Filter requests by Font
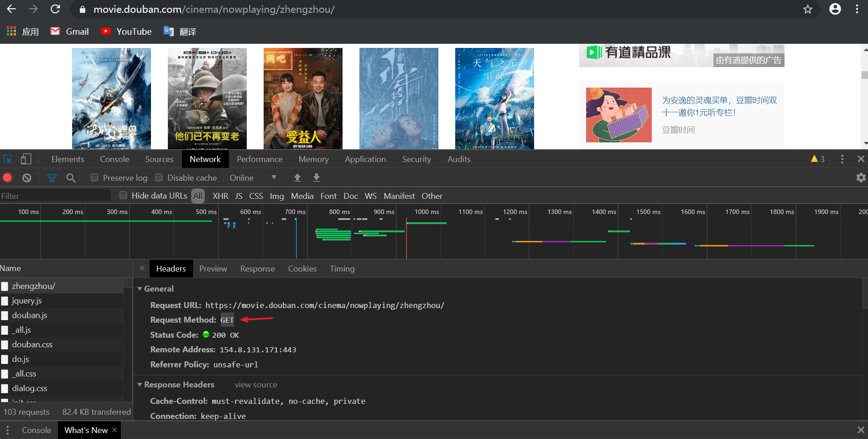Screen dimensions: 868x439 [328, 196]
